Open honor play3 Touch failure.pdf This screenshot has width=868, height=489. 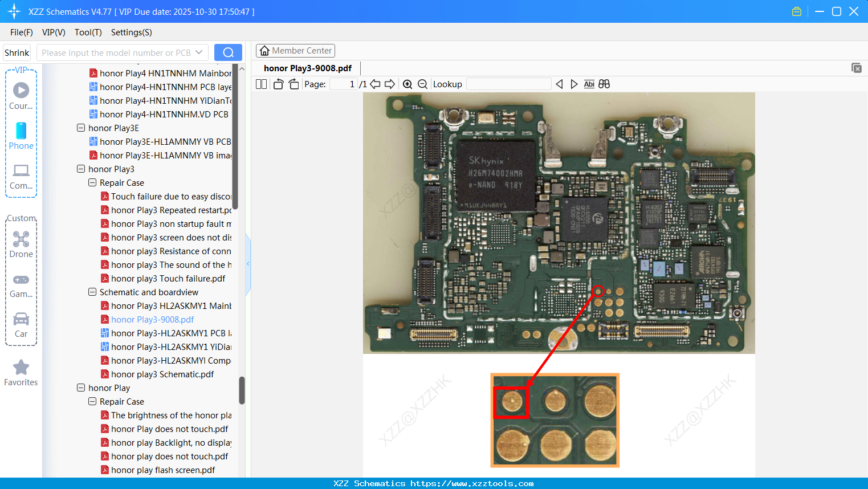pos(163,279)
